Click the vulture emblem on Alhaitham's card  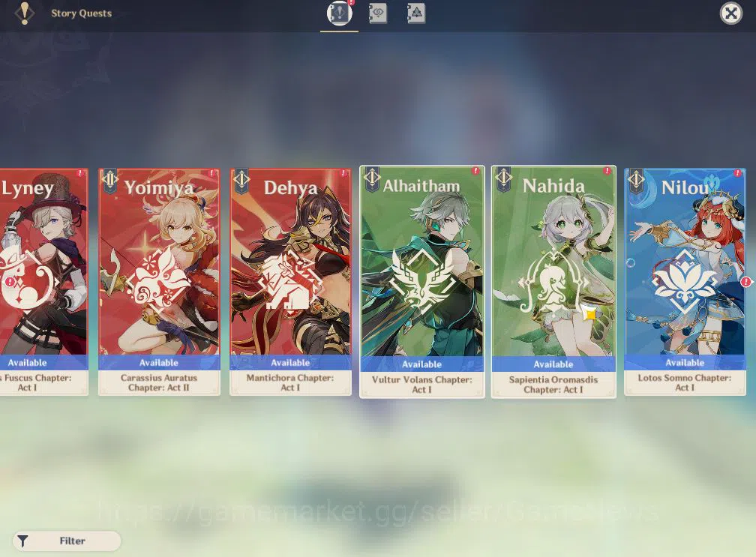click(421, 281)
